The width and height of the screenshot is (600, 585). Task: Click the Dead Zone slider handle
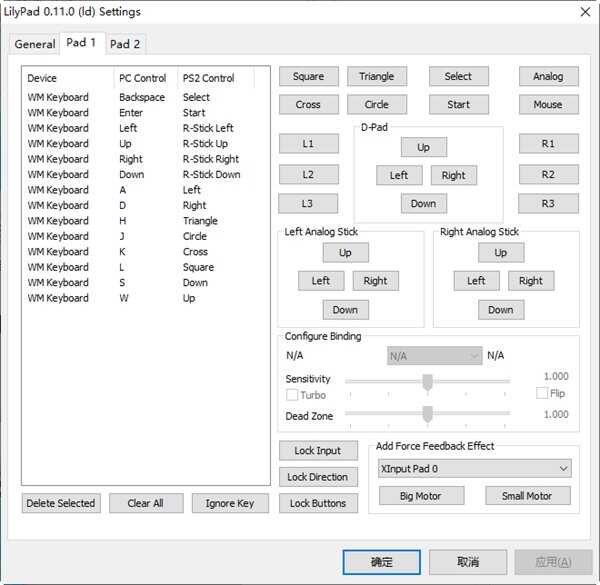point(427,414)
